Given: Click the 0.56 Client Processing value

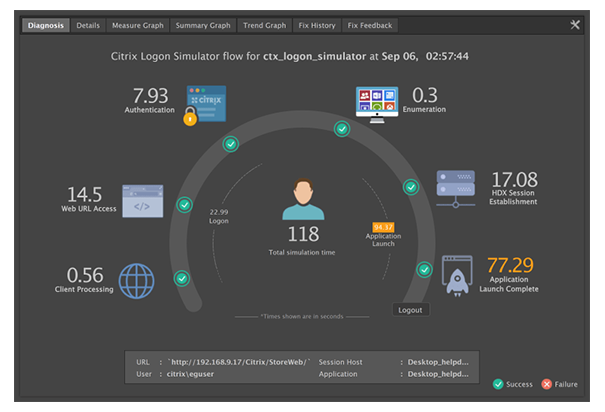Looking at the screenshot, I should tap(85, 275).
